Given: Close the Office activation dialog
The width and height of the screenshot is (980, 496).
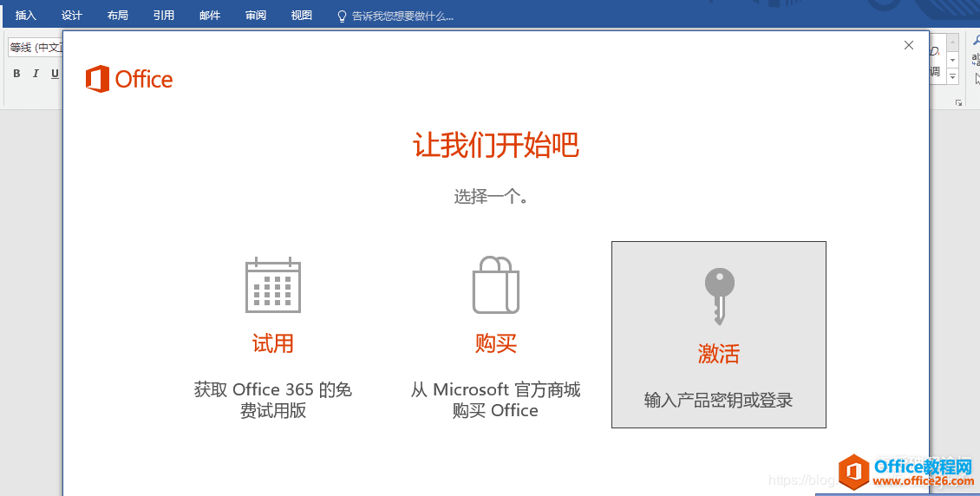Looking at the screenshot, I should [909, 45].
